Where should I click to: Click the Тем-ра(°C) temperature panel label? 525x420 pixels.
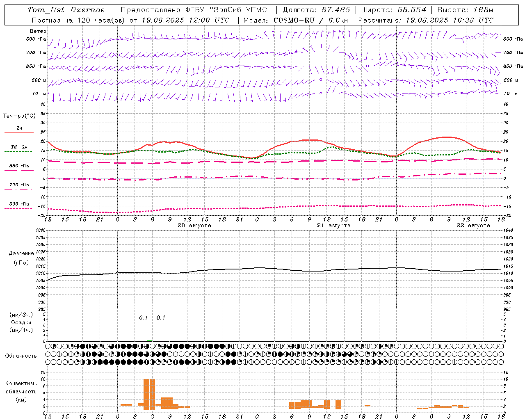pyautogui.click(x=19, y=116)
